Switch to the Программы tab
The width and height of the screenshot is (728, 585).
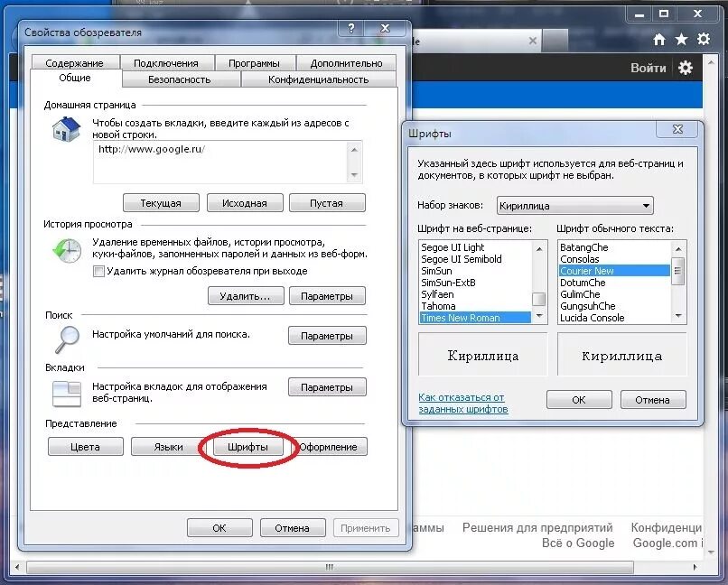tap(254, 63)
